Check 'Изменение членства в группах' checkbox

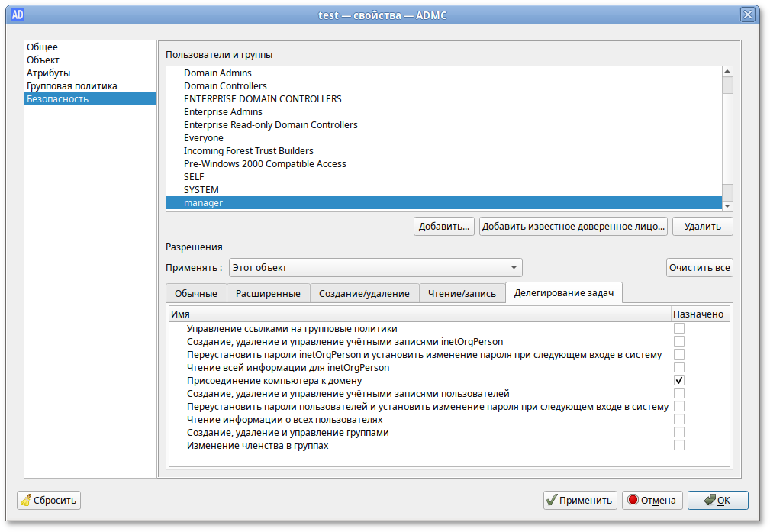[678, 445]
